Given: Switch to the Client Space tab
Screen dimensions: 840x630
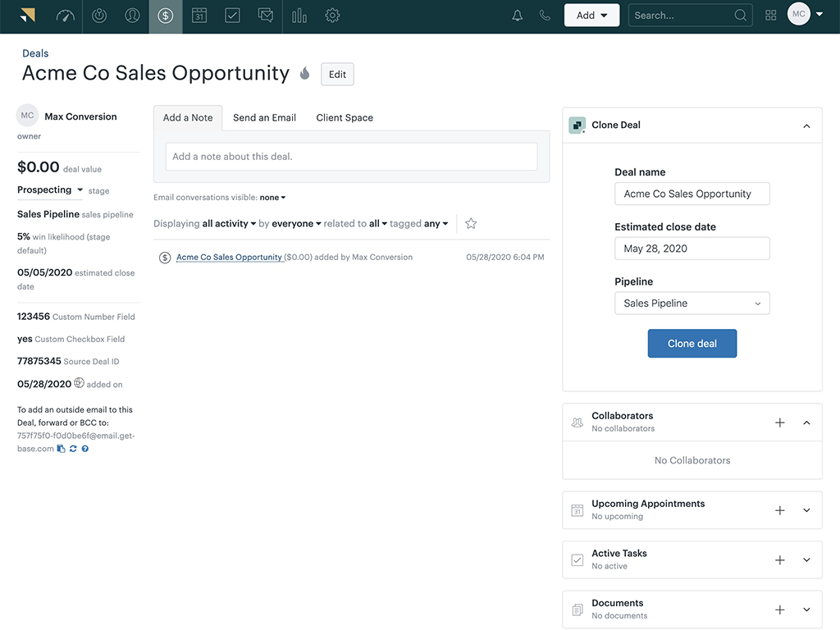Looking at the screenshot, I should pyautogui.click(x=345, y=117).
